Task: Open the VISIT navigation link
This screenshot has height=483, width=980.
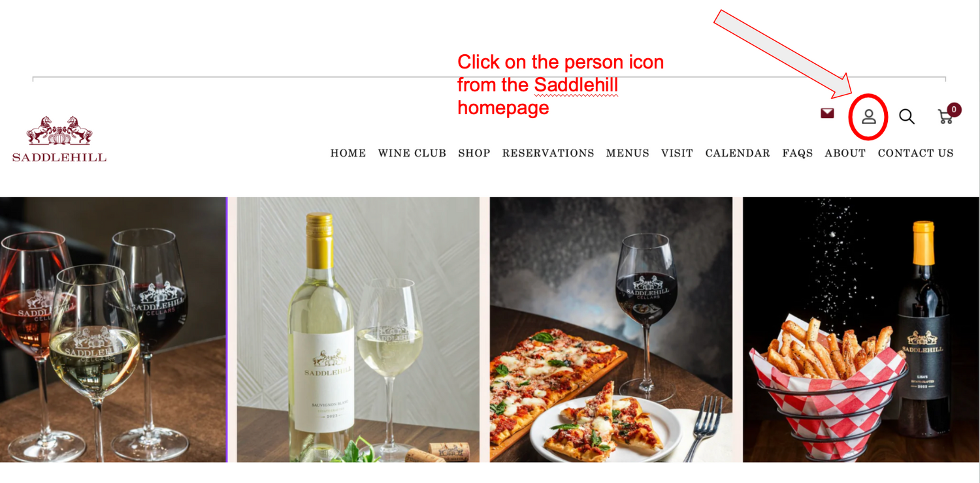Action: coord(677,153)
